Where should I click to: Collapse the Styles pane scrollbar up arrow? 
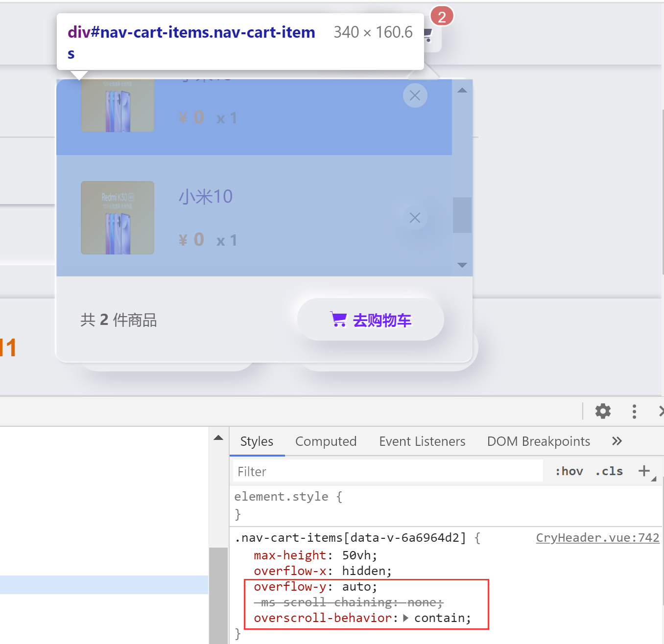click(x=217, y=438)
